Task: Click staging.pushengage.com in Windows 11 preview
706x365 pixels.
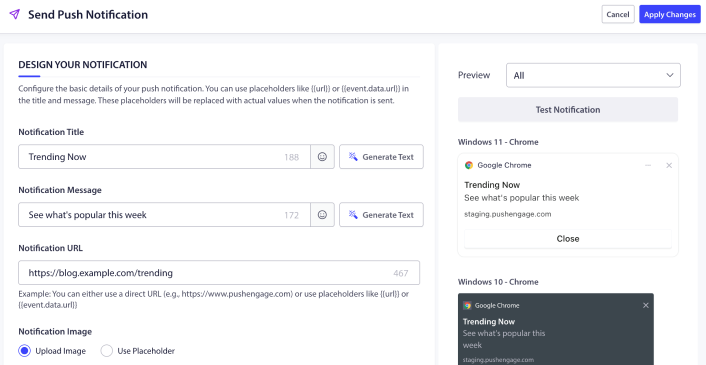Action: click(x=507, y=214)
